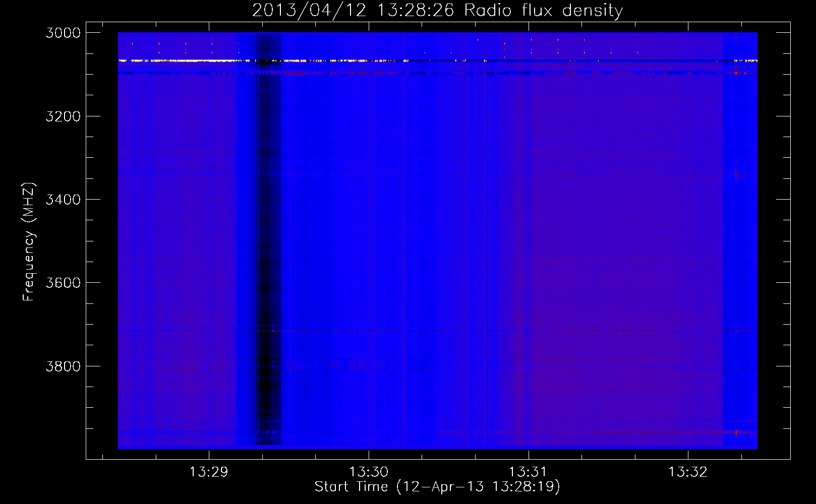Click the dark vertical absorption band near 13:29:20
816x504 pixels.
(x=267, y=239)
